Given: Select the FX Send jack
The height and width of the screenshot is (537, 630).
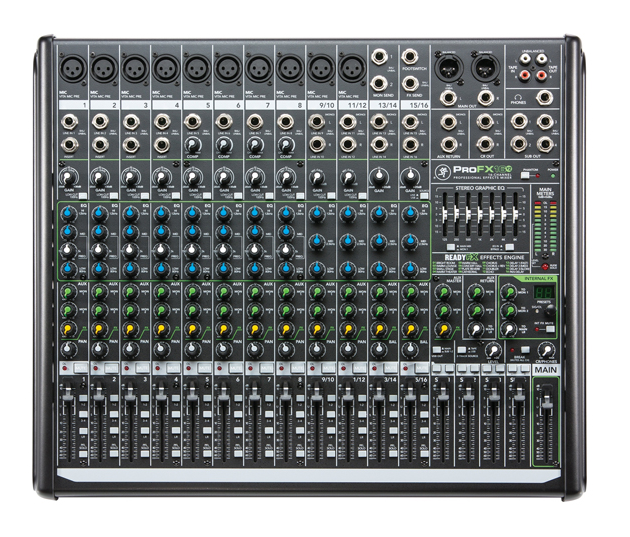Looking at the screenshot, I should pos(409,84).
